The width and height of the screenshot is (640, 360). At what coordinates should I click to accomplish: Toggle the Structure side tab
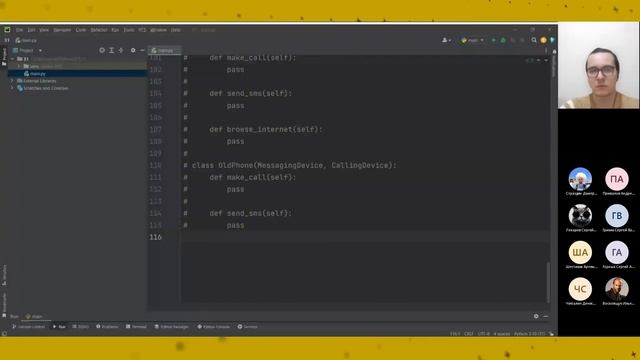point(4,276)
